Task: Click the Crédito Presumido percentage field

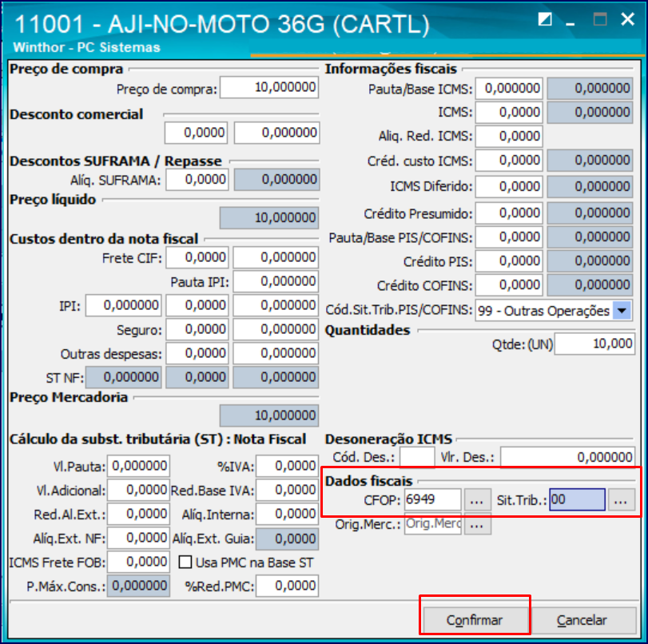Action: [x=509, y=213]
